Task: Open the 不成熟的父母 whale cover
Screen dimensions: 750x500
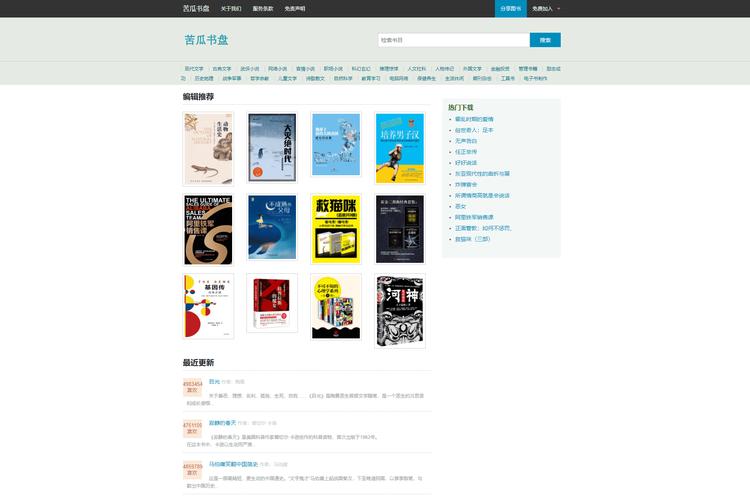Action: coord(272,227)
